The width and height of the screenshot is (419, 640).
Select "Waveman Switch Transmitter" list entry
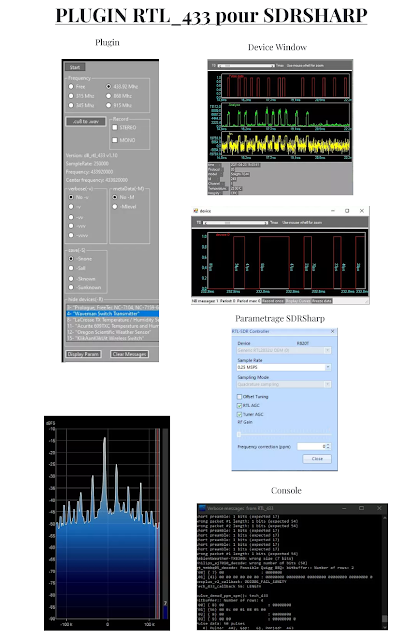click(112, 313)
